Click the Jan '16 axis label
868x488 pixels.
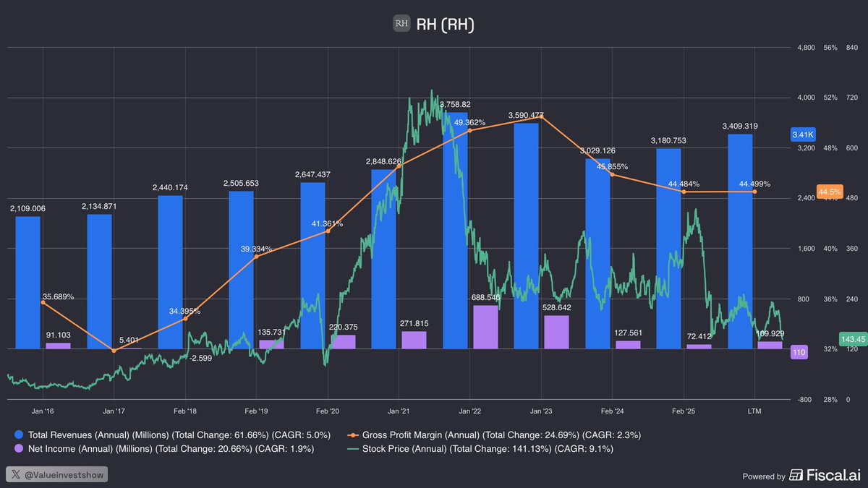43,411
